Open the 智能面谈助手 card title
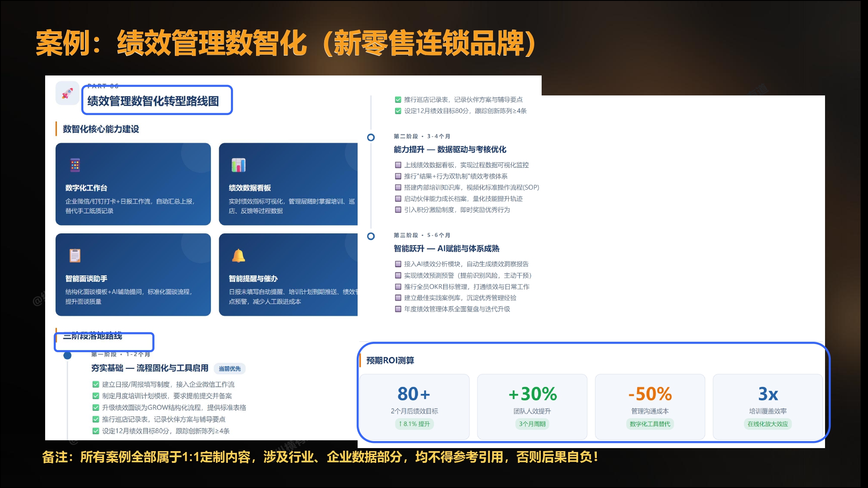This screenshot has height=488, width=868. (x=86, y=278)
